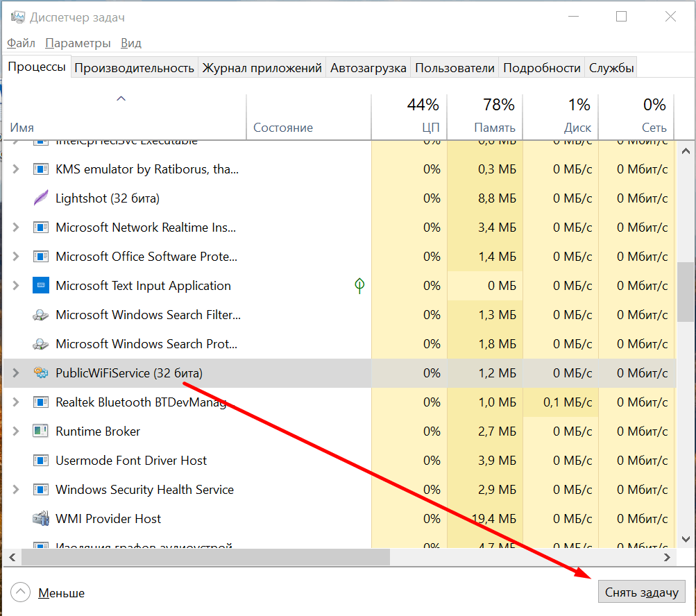696x616 pixels.
Task: Expand the Windows Security Health Service entry
Action: pos(16,490)
